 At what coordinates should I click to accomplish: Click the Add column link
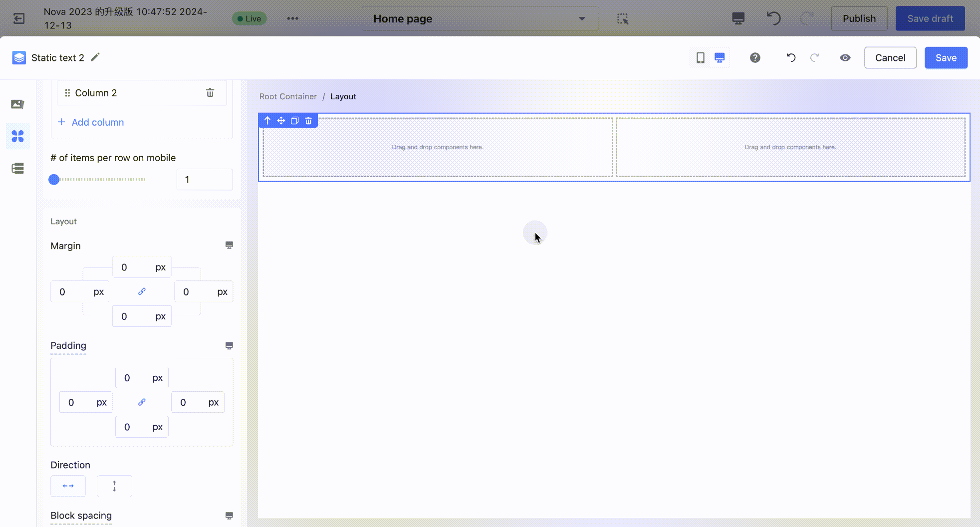97,122
